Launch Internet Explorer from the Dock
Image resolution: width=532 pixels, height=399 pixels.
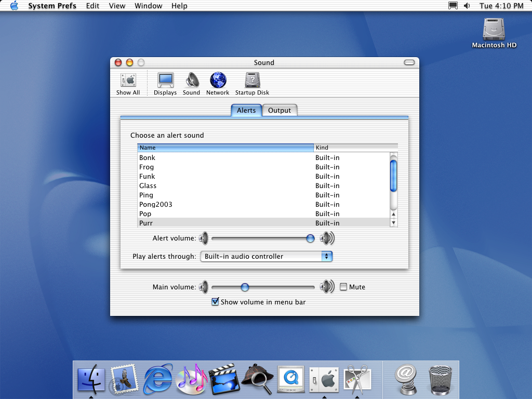[x=158, y=378]
